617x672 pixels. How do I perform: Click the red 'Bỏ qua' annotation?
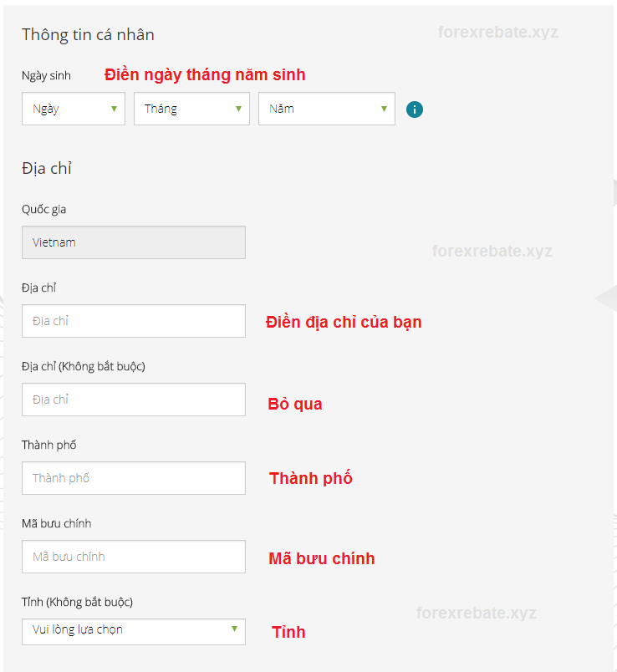coord(295,405)
